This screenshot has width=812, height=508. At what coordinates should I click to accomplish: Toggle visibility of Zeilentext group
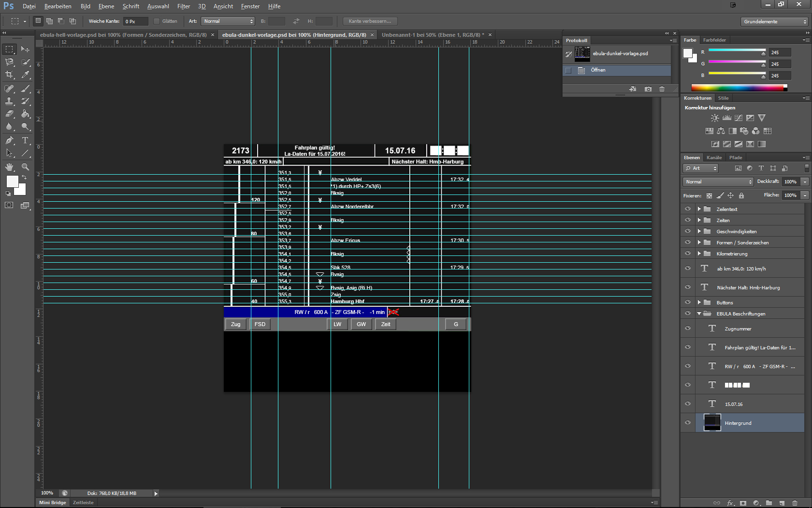pyautogui.click(x=688, y=209)
